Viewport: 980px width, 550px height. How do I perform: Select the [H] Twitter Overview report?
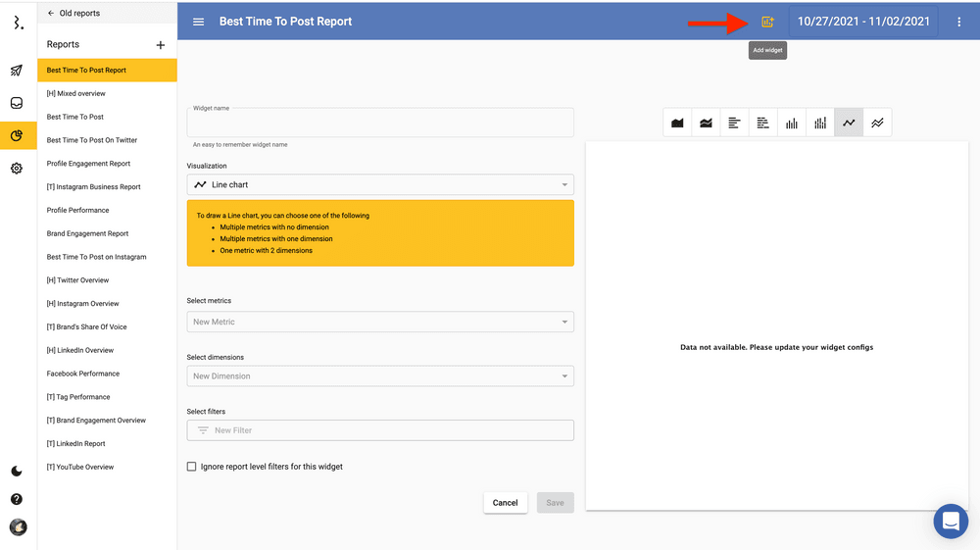[x=77, y=280]
